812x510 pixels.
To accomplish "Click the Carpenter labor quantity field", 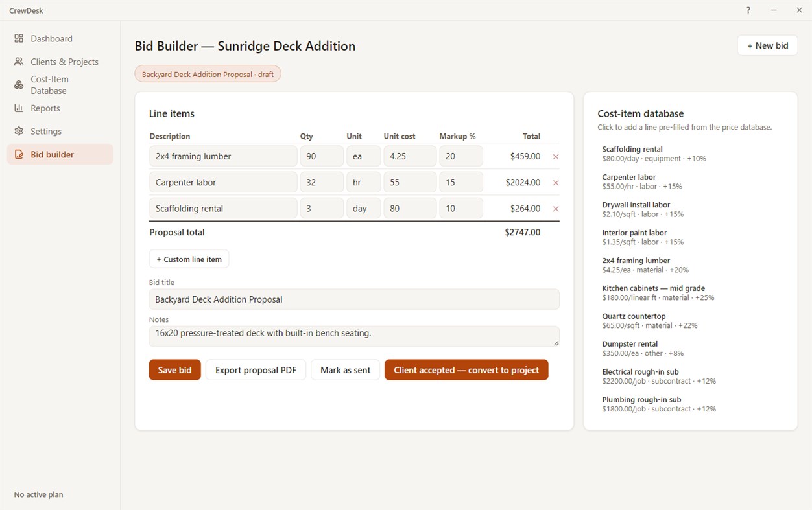I will (x=322, y=183).
